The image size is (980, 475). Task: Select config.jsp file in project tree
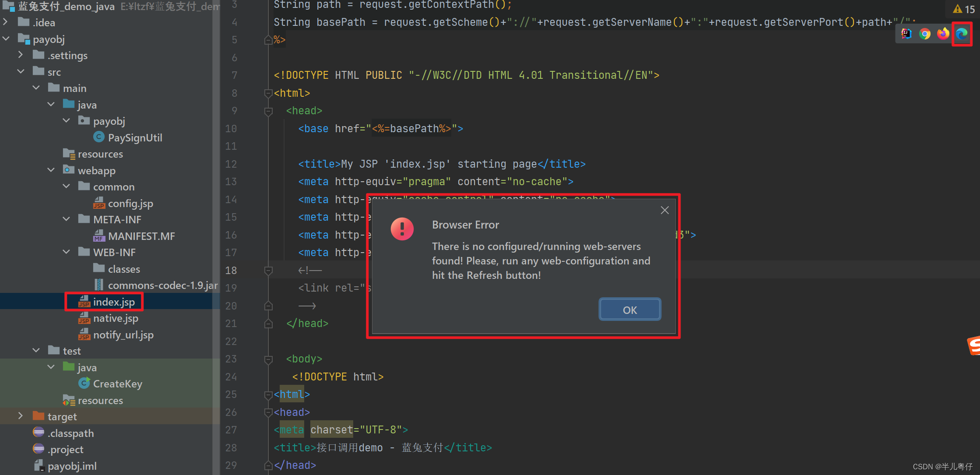click(x=130, y=203)
